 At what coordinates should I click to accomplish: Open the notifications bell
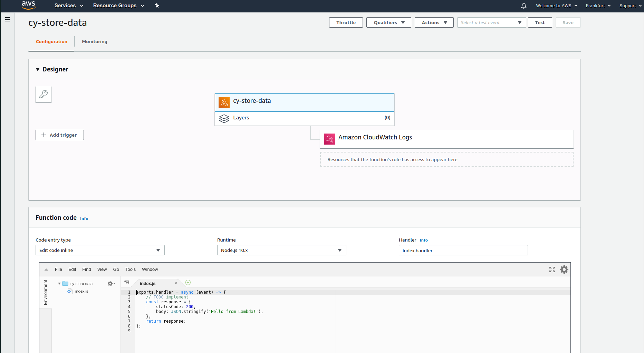click(x=523, y=6)
